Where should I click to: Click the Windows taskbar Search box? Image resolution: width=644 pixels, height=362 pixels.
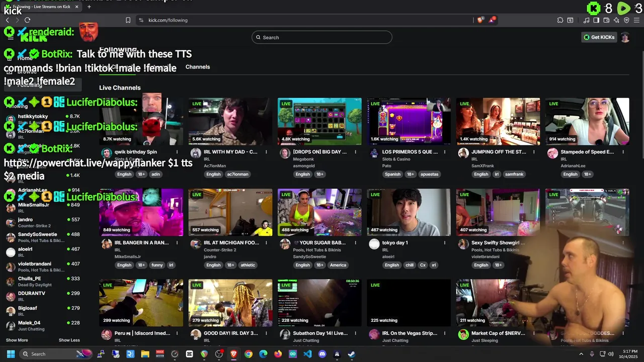click(x=56, y=354)
